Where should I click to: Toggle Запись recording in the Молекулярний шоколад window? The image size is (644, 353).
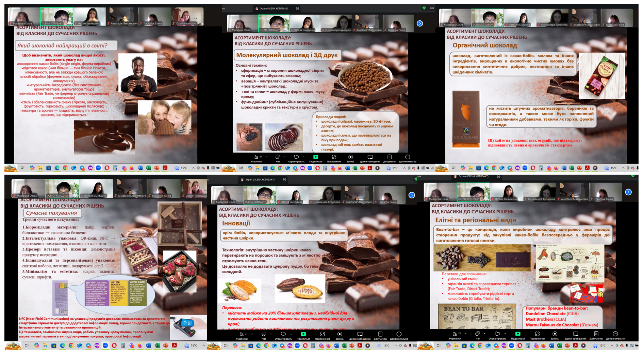(x=350, y=158)
